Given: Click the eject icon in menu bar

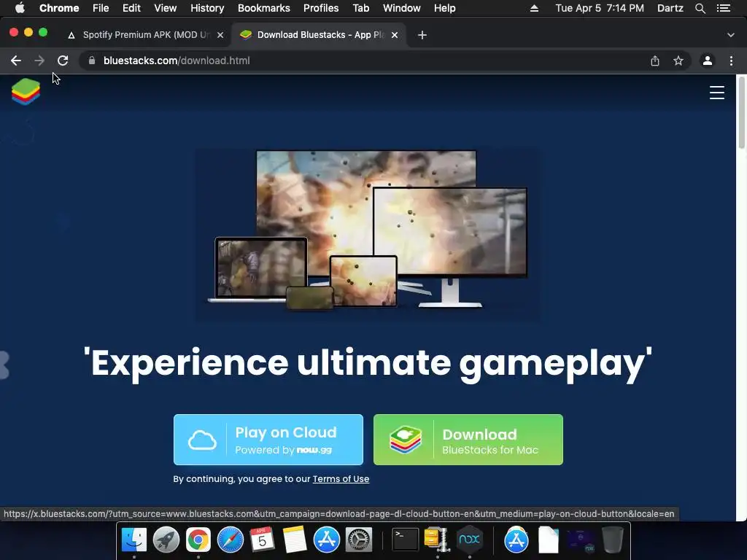Looking at the screenshot, I should coord(534,8).
